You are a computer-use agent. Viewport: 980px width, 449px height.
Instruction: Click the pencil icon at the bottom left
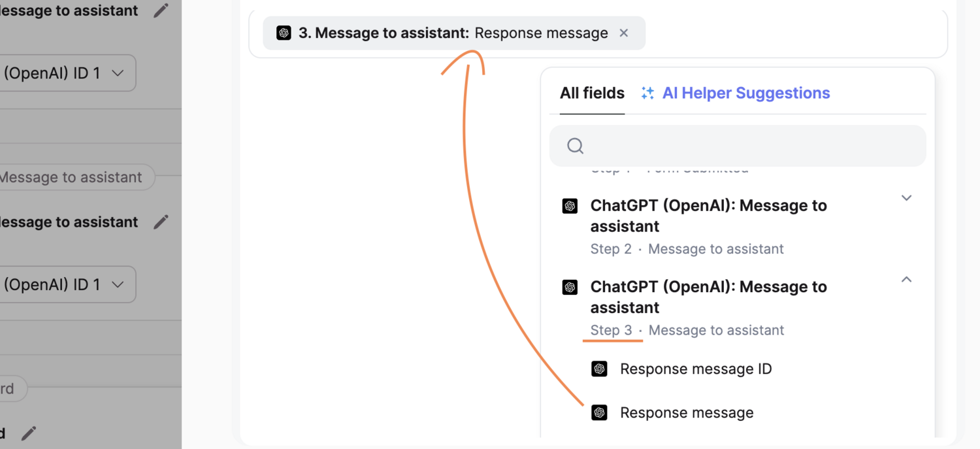pyautogui.click(x=29, y=433)
